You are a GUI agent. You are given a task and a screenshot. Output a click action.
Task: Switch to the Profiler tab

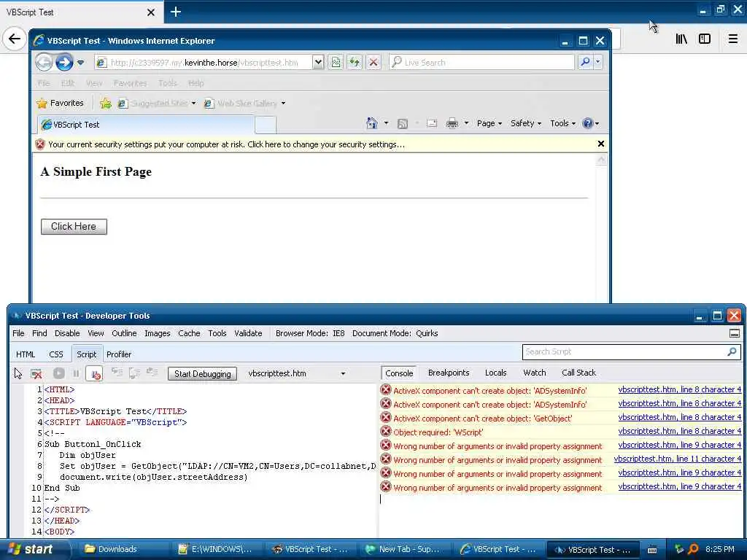coord(119,354)
